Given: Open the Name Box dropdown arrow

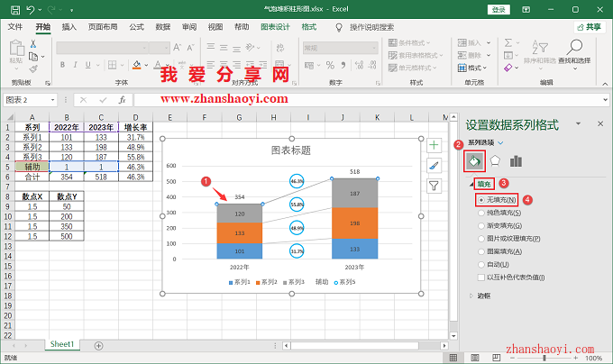Looking at the screenshot, I should [53, 100].
